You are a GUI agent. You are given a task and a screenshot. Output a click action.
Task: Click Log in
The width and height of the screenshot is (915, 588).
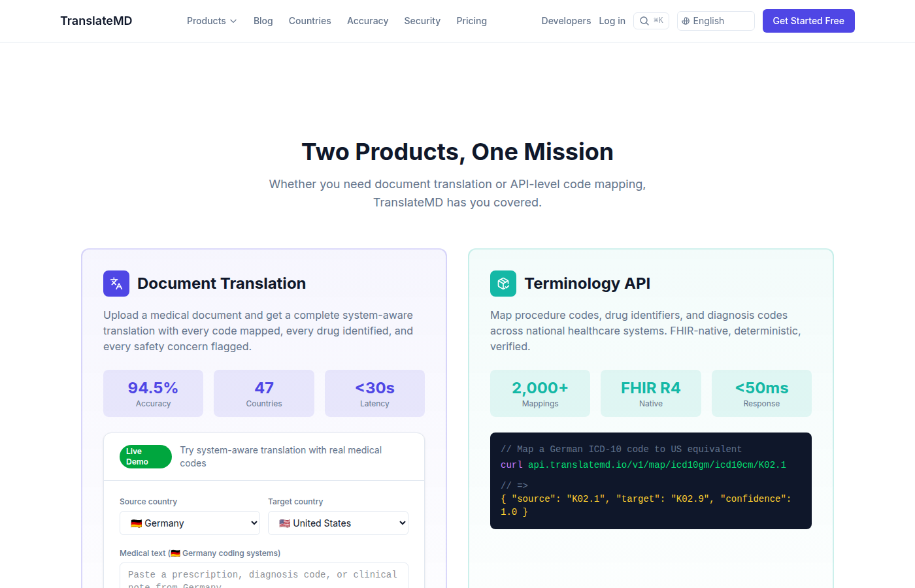pyautogui.click(x=612, y=21)
